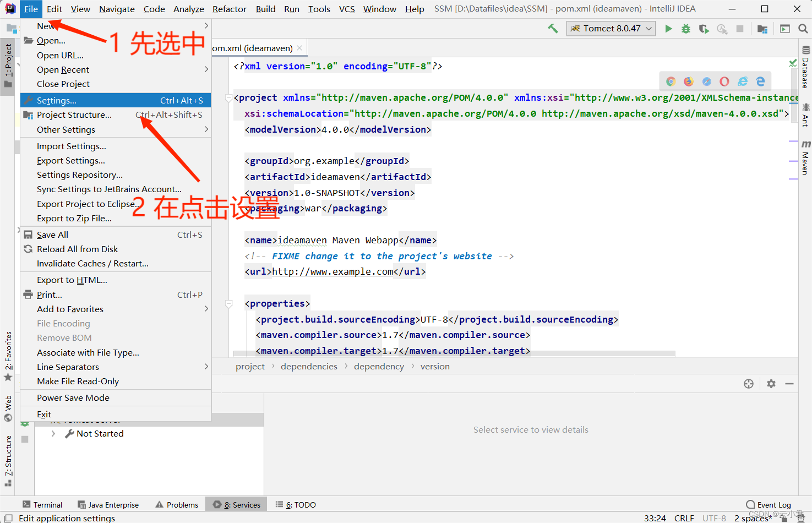Click the dependencies breadcrumb
This screenshot has width=812, height=523.
309,367
